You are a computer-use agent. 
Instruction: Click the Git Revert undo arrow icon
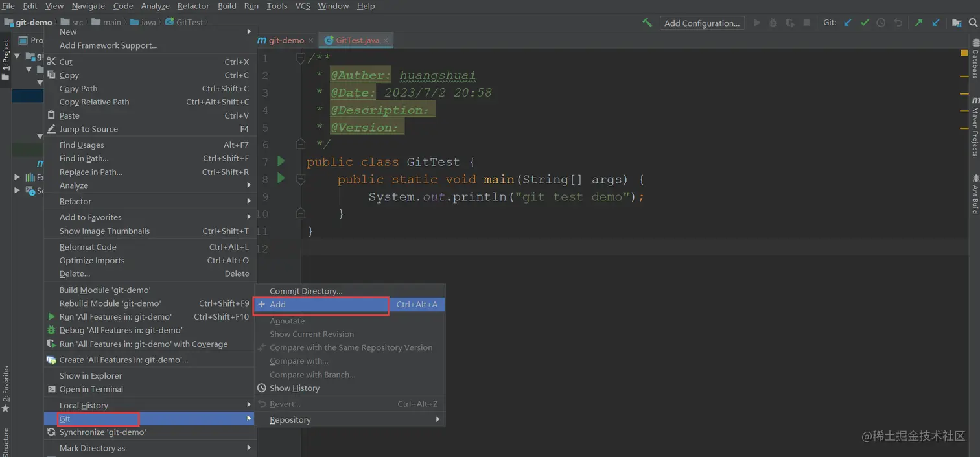point(898,23)
